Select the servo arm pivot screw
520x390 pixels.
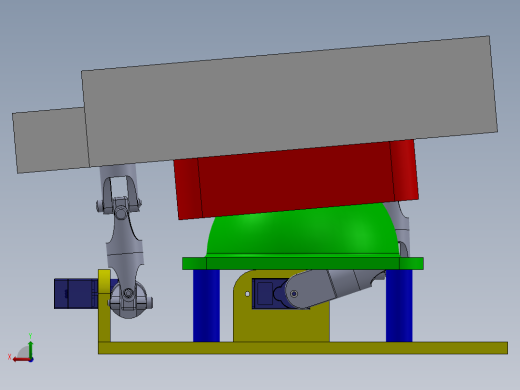(x=294, y=294)
